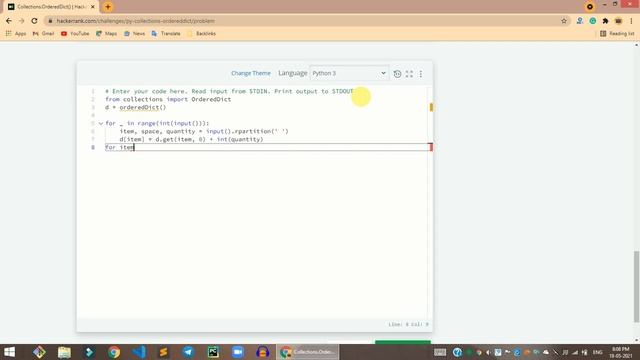
Task: Open the Extensions puzzle icon
Action: (605, 21)
